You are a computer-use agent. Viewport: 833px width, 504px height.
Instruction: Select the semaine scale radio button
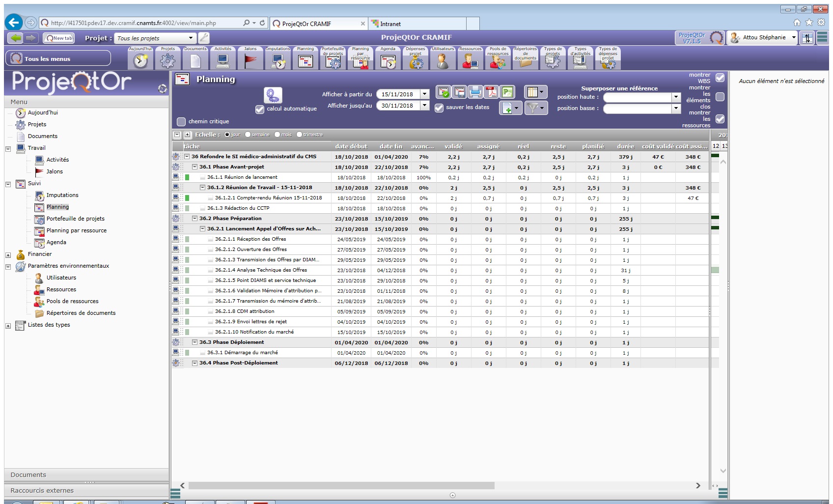click(248, 135)
